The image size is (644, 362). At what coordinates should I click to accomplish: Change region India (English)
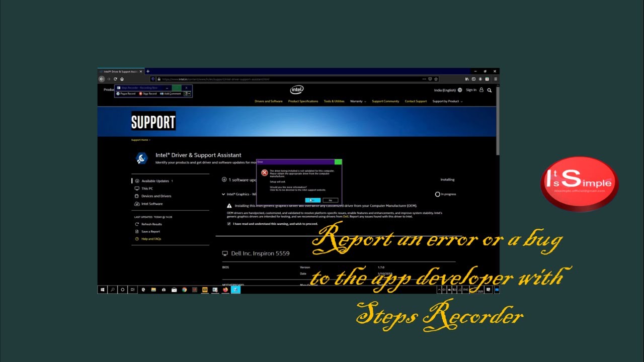click(x=448, y=90)
